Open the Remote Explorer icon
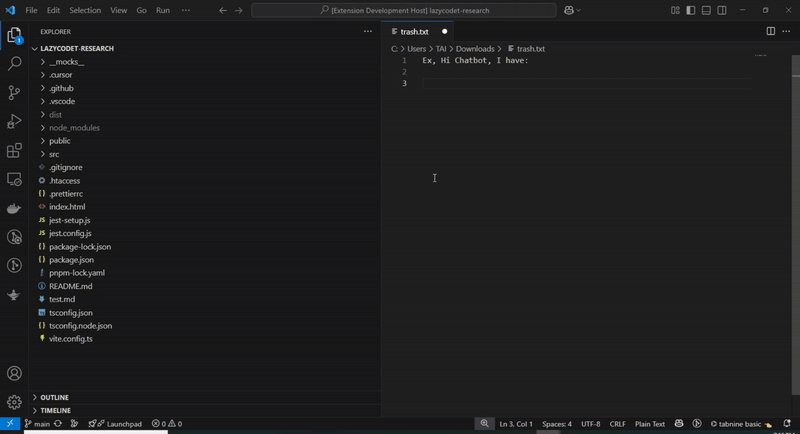This screenshot has height=434, width=800. [x=14, y=180]
